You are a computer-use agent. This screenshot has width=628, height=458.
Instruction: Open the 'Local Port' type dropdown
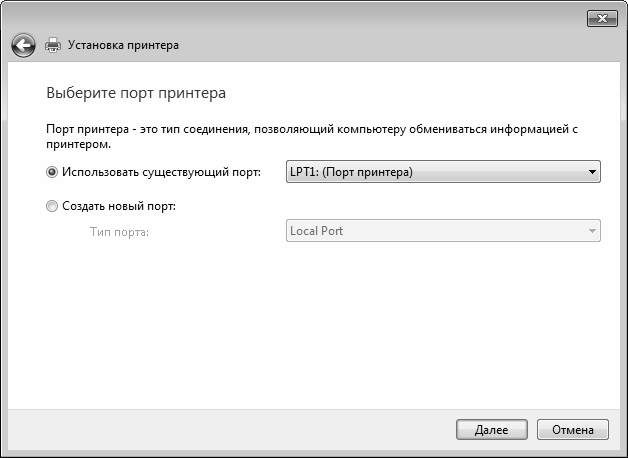[x=435, y=231]
